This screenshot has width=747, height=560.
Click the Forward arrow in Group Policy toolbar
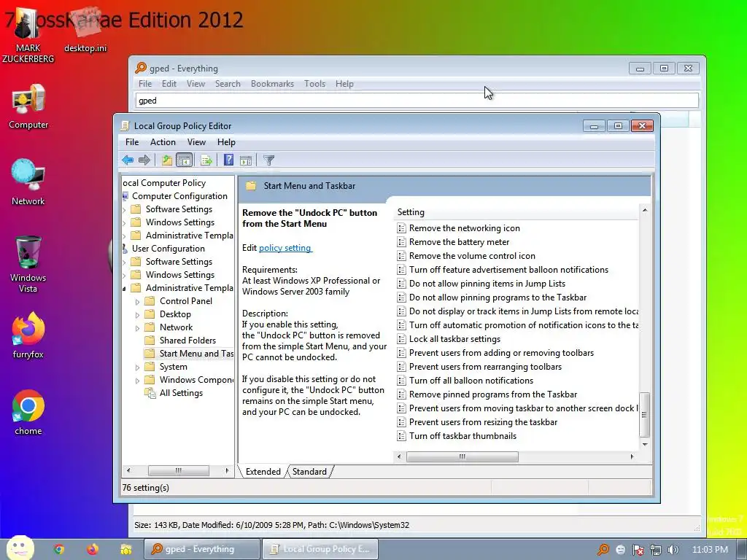pos(144,160)
